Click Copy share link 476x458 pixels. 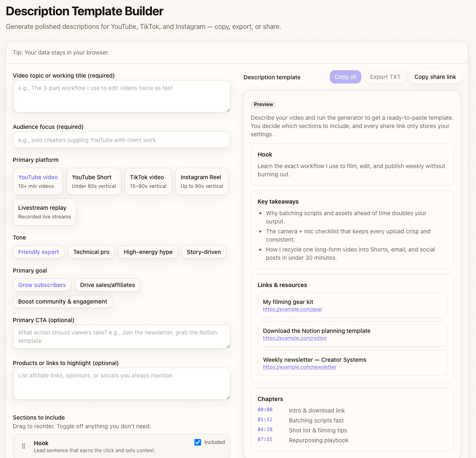(x=435, y=77)
